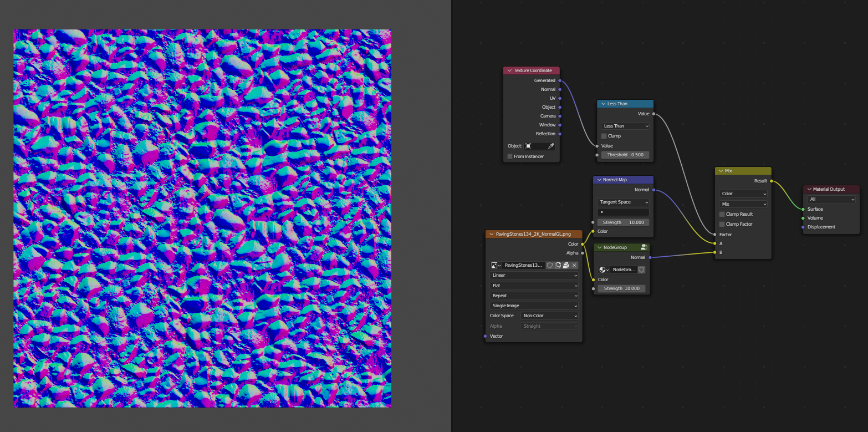The width and height of the screenshot is (868, 432).
Task: Open the Less Than operation dropdown
Action: [x=625, y=126]
